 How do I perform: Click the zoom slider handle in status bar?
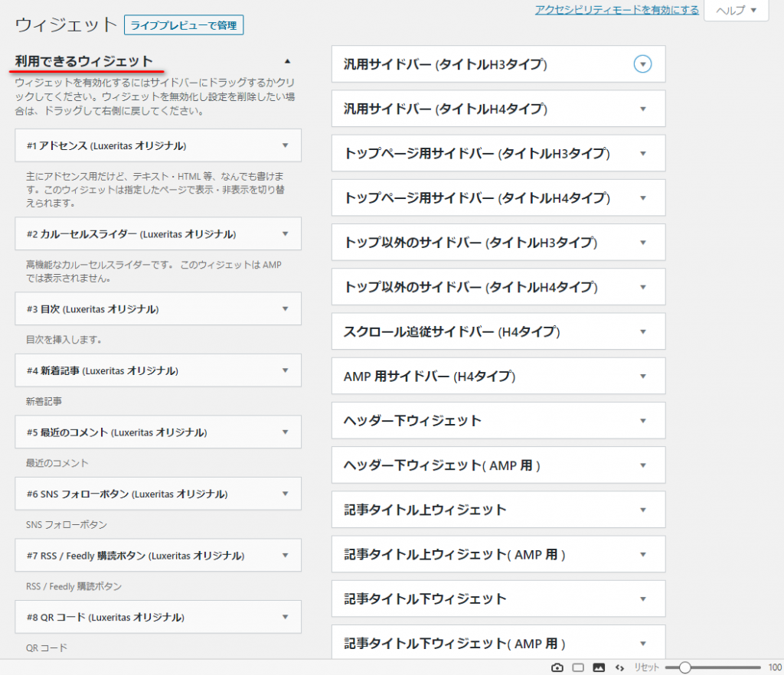684,667
